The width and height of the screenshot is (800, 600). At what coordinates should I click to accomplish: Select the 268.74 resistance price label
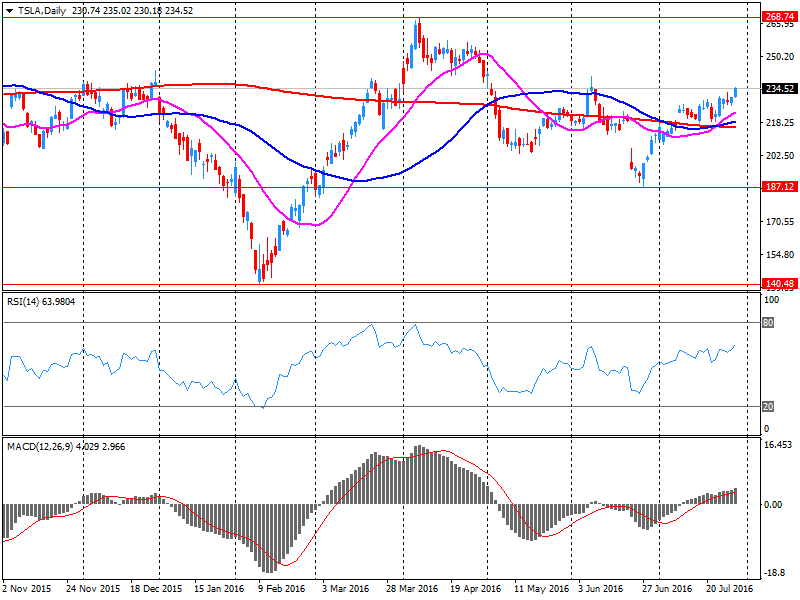pyautogui.click(x=780, y=17)
